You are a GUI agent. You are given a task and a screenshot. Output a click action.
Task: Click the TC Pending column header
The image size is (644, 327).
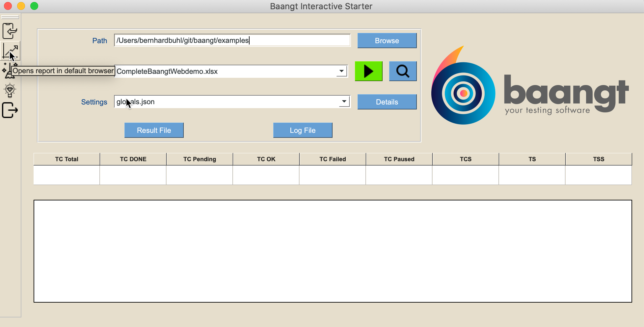pyautogui.click(x=200, y=159)
